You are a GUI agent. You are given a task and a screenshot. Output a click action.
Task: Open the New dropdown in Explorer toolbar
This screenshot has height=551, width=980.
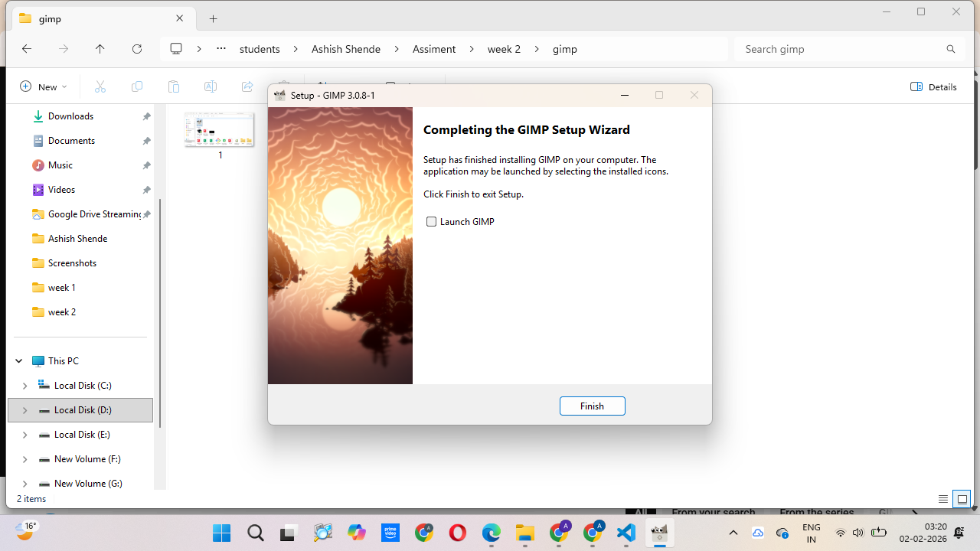[x=44, y=86]
